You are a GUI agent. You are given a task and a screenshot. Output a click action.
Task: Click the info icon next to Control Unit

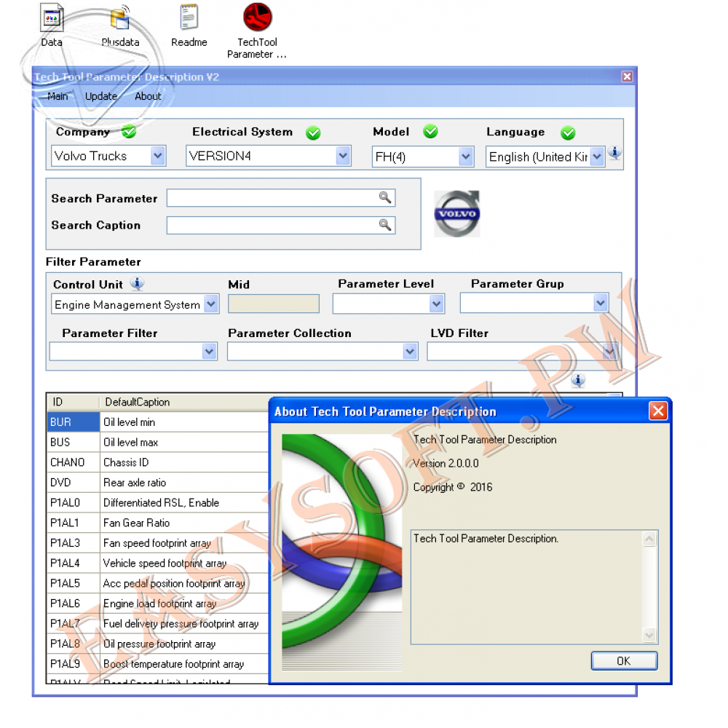(x=137, y=283)
